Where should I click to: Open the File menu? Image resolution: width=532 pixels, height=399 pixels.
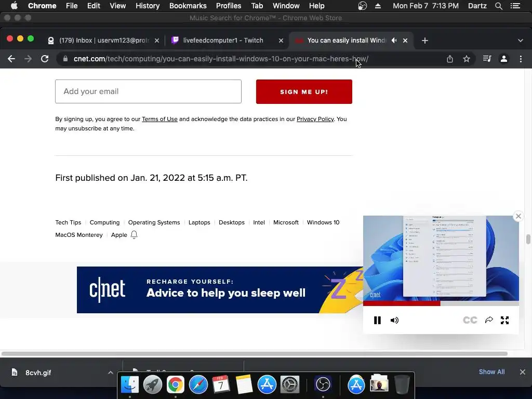tap(72, 6)
